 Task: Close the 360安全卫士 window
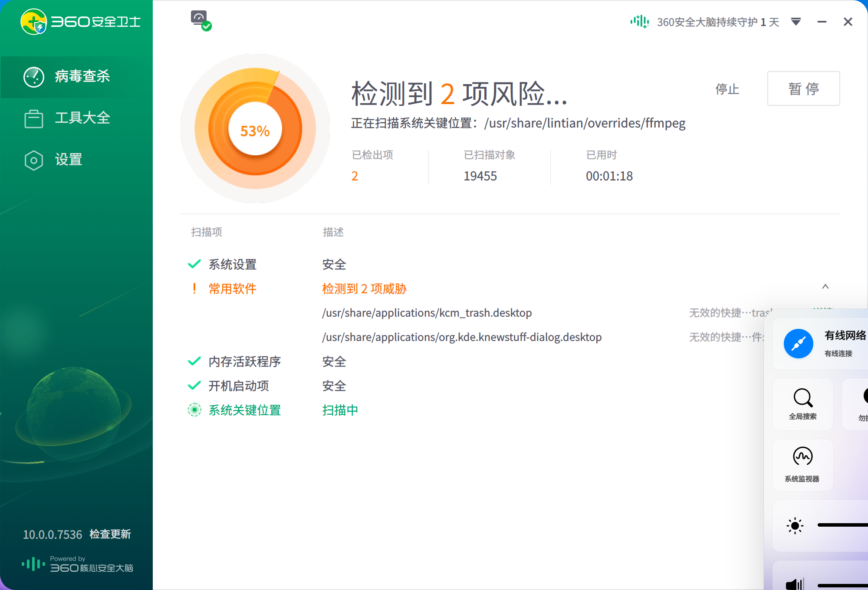(848, 22)
